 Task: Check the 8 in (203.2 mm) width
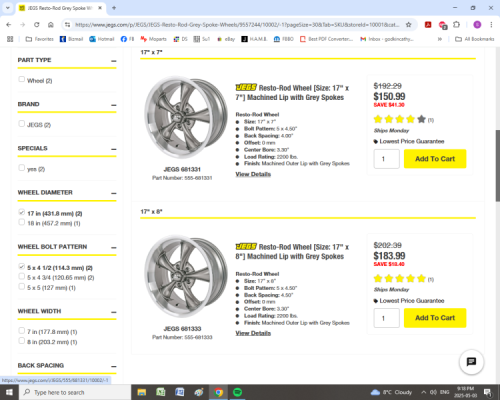tap(22, 341)
